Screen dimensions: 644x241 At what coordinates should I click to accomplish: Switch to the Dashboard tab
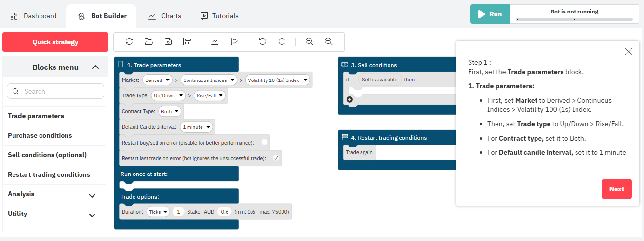(33, 16)
